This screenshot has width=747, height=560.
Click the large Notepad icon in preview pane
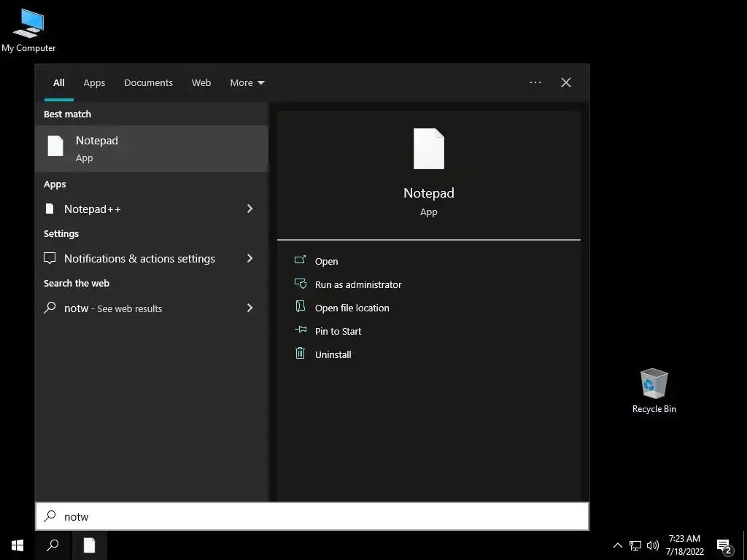pos(429,149)
